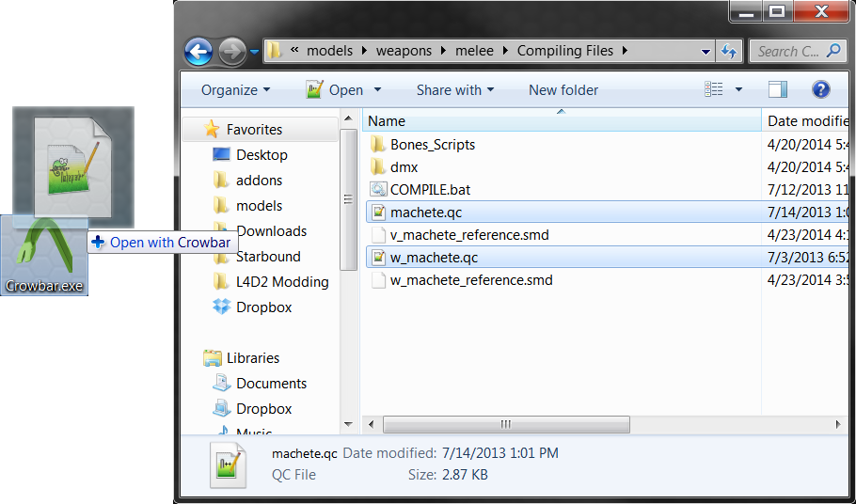
Task: Select machete.qc in file list
Action: 607,213
